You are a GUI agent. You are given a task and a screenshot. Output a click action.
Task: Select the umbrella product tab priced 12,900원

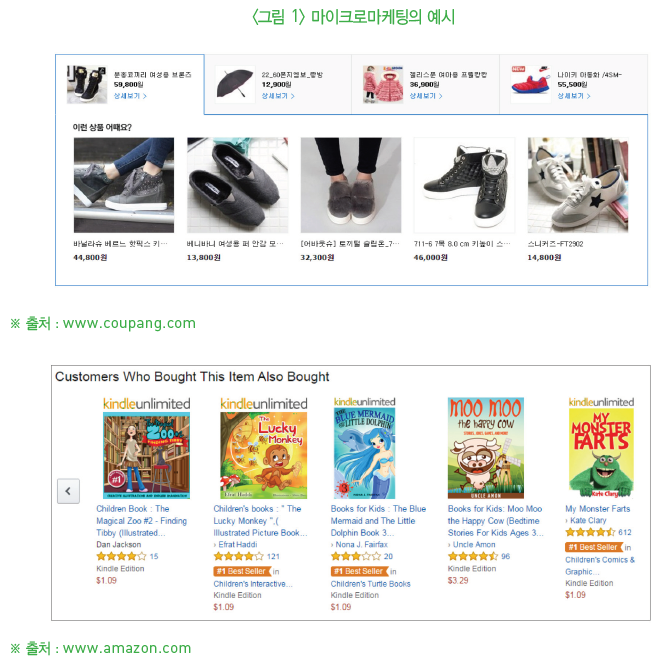[x=278, y=84]
